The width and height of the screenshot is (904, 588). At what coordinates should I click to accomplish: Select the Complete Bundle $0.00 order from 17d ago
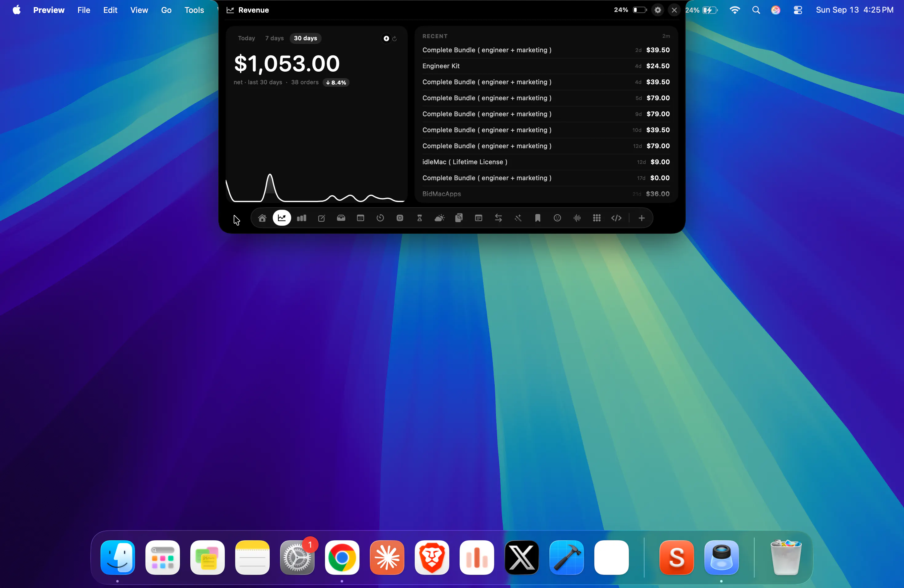[x=546, y=178]
